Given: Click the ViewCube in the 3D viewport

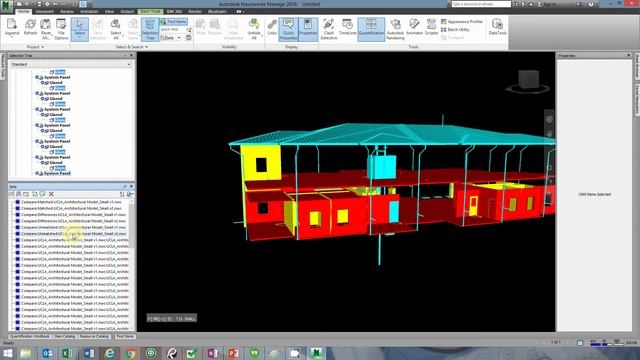Looking at the screenshot, I should 529,81.
